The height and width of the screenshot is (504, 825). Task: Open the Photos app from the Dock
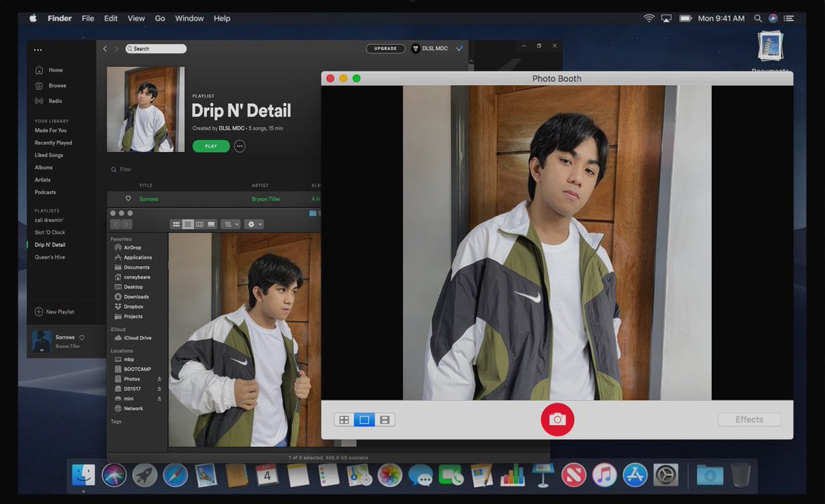pyautogui.click(x=390, y=475)
